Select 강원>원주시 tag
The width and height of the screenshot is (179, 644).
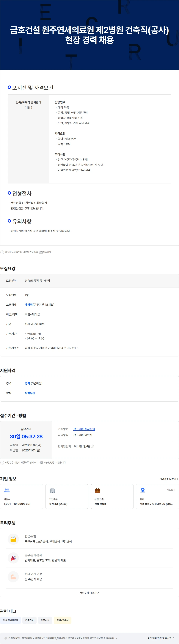[x=63, y=620]
